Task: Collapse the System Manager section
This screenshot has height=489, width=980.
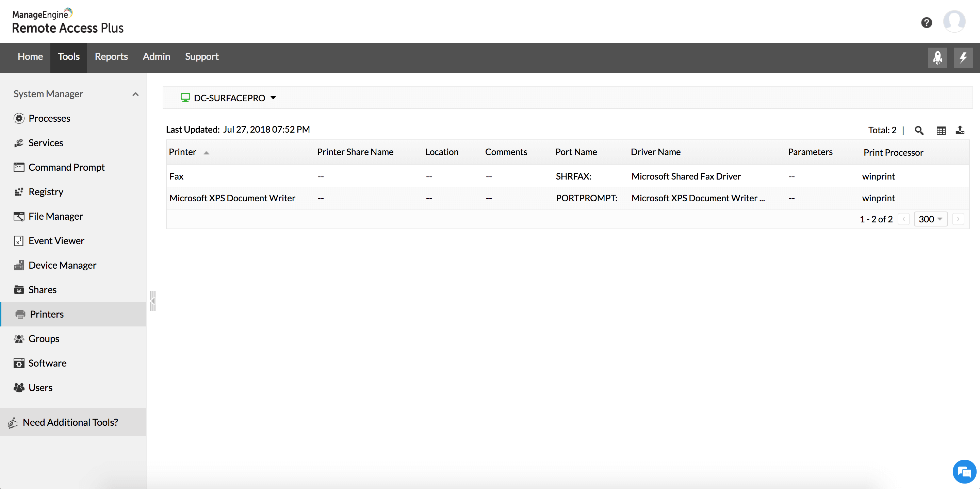Action: click(135, 94)
